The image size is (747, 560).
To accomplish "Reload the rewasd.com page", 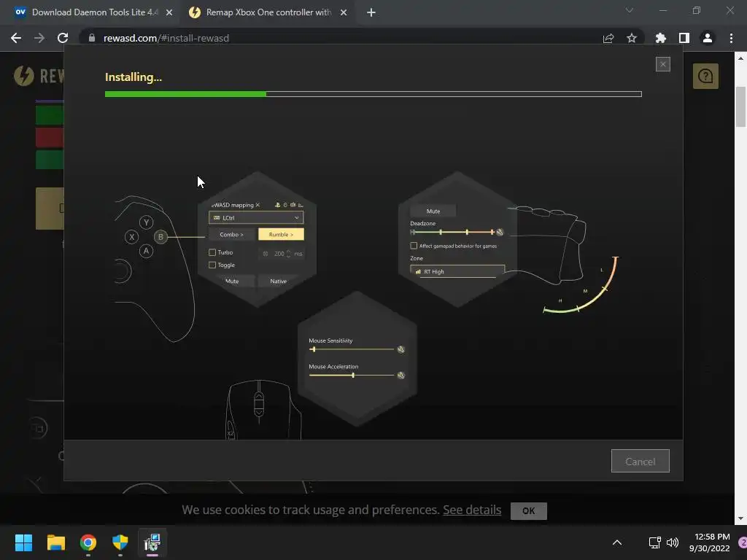I will tap(63, 38).
